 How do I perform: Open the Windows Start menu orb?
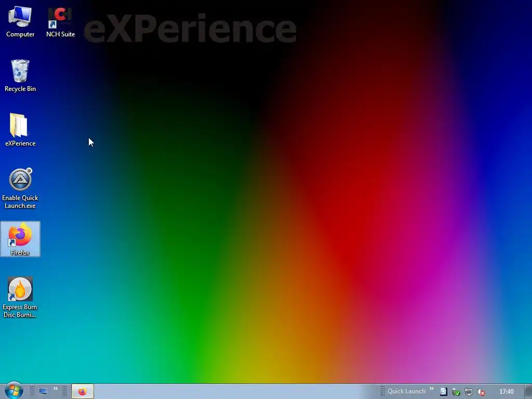pos(14,391)
